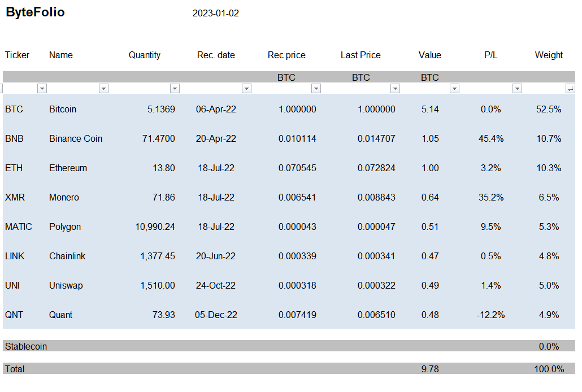This screenshot has width=582, height=392.
Task: Select the Monero name cell
Action: point(64,197)
